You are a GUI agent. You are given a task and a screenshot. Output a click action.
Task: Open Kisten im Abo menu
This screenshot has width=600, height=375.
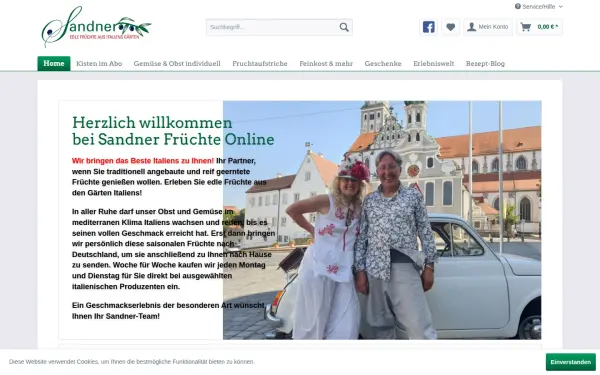pyautogui.click(x=99, y=64)
